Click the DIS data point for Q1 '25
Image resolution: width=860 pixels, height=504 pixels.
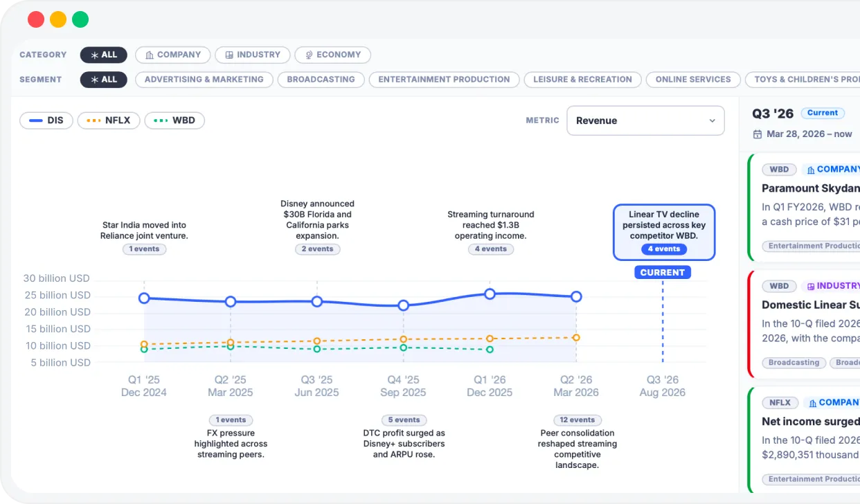point(144,298)
